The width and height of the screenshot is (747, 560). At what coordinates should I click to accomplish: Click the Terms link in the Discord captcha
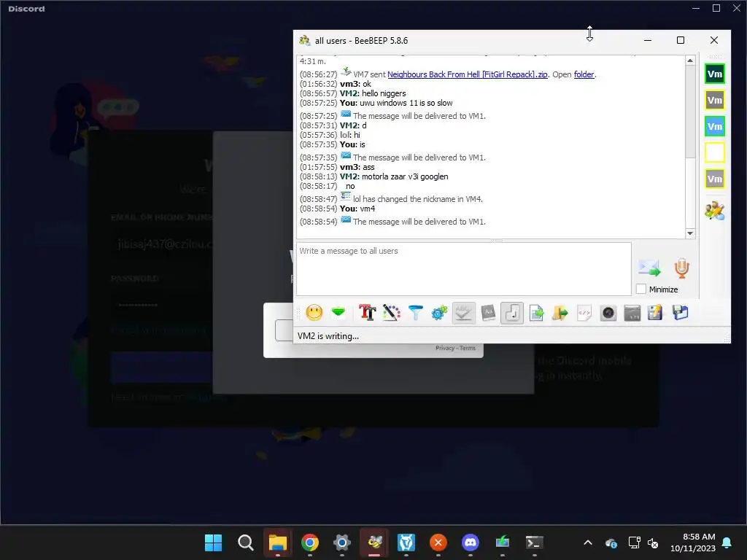click(468, 348)
